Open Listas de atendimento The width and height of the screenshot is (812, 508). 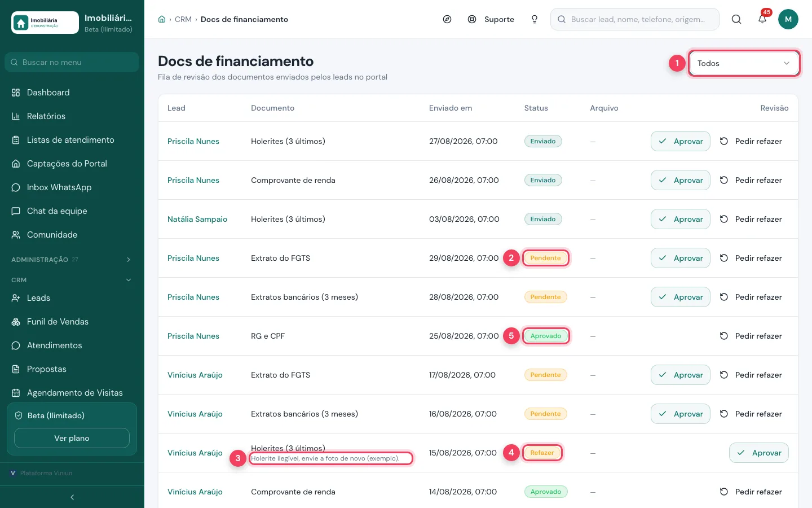pyautogui.click(x=72, y=140)
